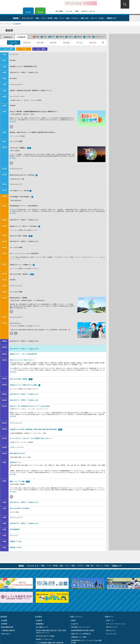
Task: Jump to 午後 time section
Action: point(24,49)
